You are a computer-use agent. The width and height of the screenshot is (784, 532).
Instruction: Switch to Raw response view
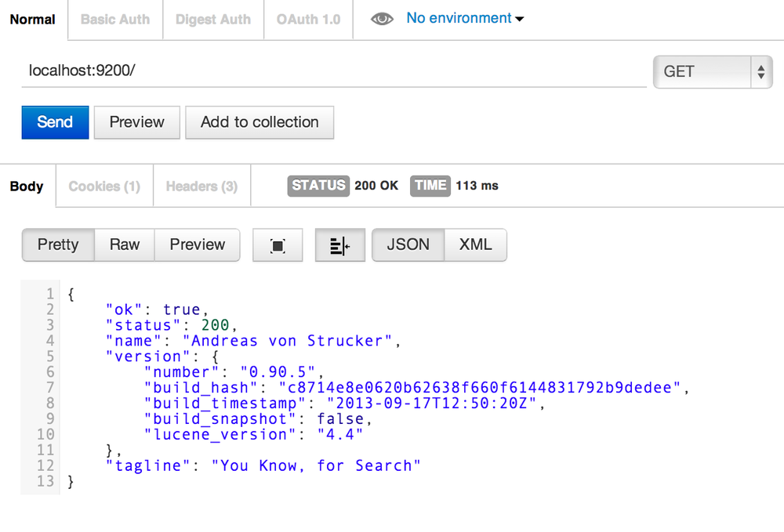tap(124, 244)
